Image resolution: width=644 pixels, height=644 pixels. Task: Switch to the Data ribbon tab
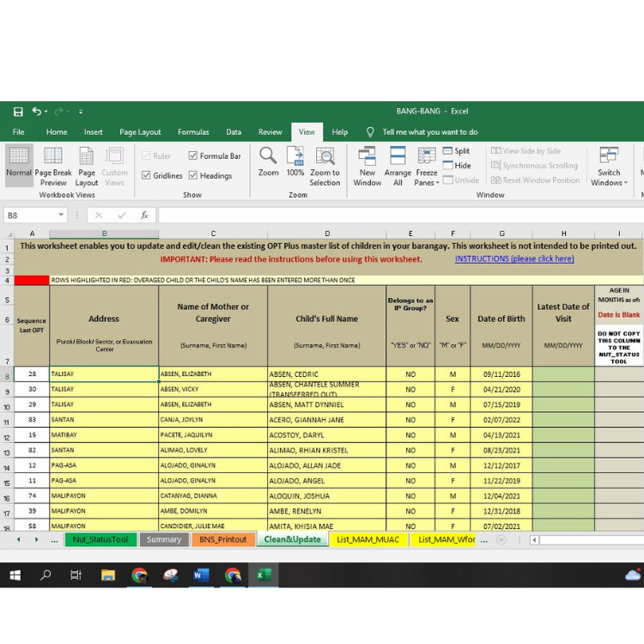click(234, 132)
